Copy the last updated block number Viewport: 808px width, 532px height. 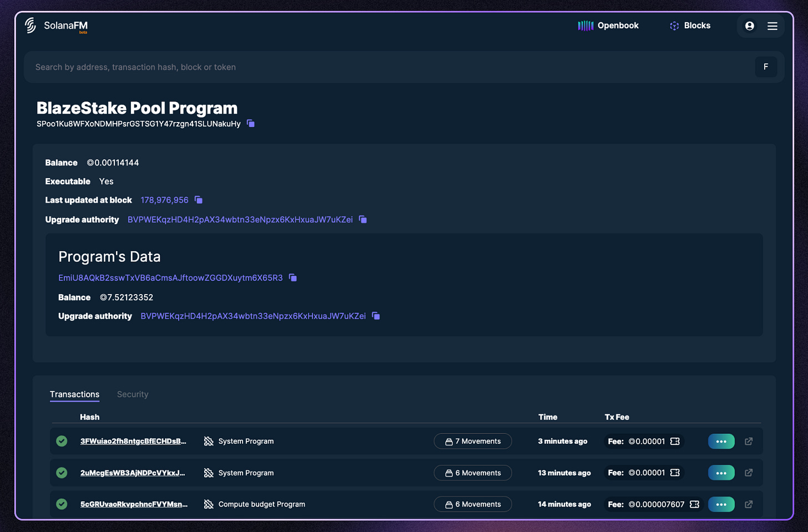click(x=199, y=200)
